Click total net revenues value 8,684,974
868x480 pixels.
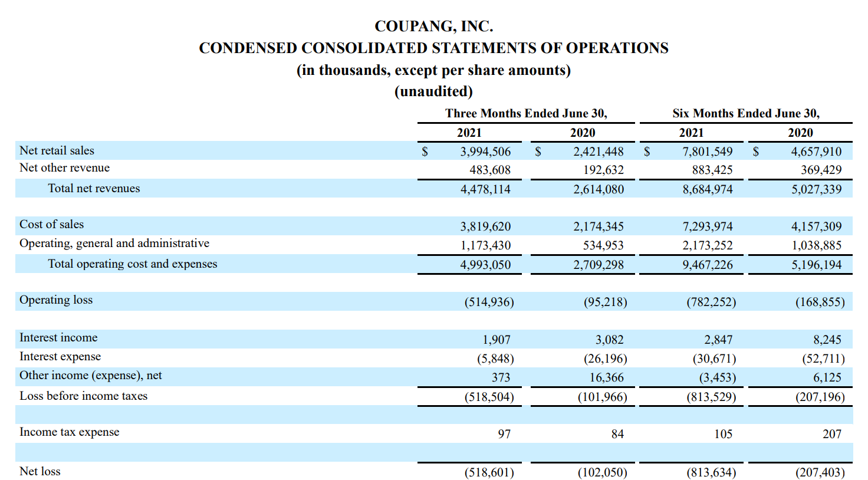point(708,189)
